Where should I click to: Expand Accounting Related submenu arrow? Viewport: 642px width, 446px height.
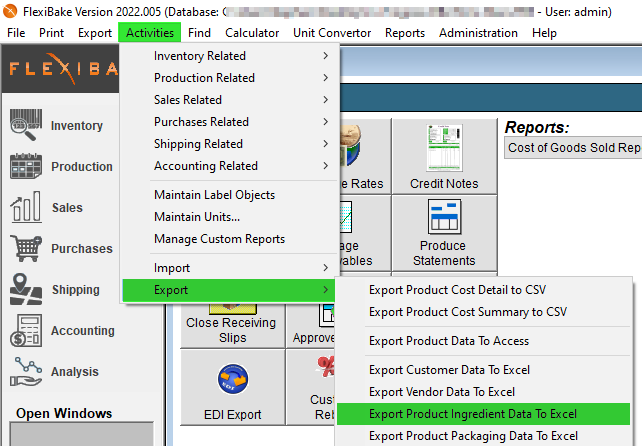coord(326,166)
